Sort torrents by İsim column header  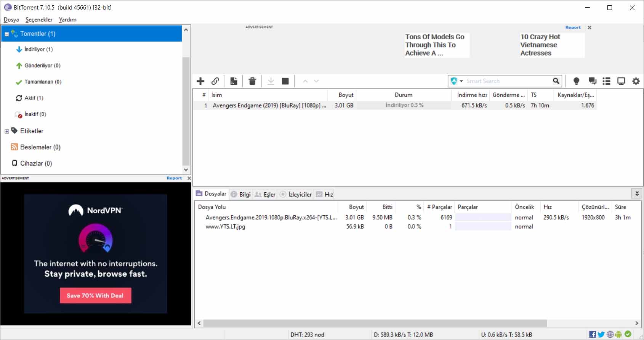point(268,95)
